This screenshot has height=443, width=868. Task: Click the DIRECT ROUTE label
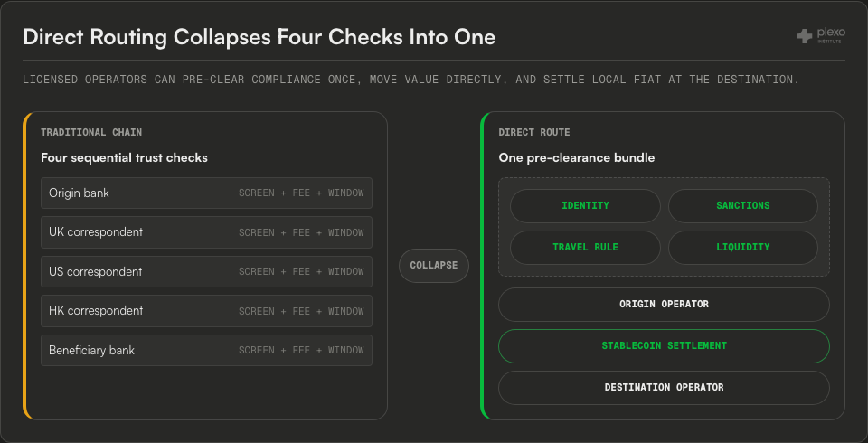534,132
